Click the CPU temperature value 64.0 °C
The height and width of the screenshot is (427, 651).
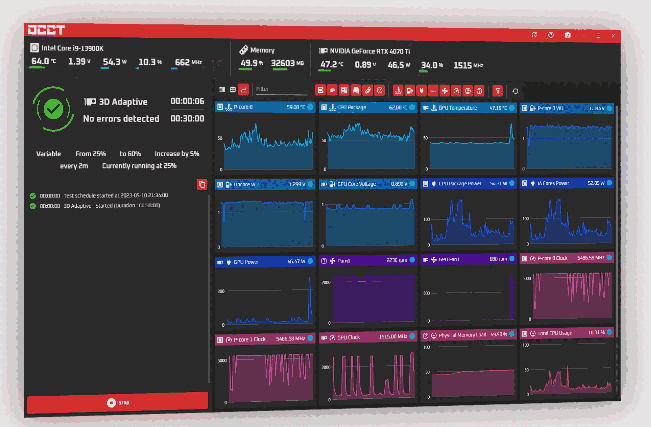tap(44, 61)
